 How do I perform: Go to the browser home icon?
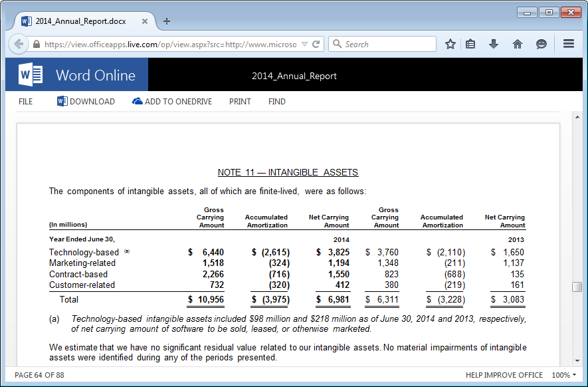tap(518, 45)
